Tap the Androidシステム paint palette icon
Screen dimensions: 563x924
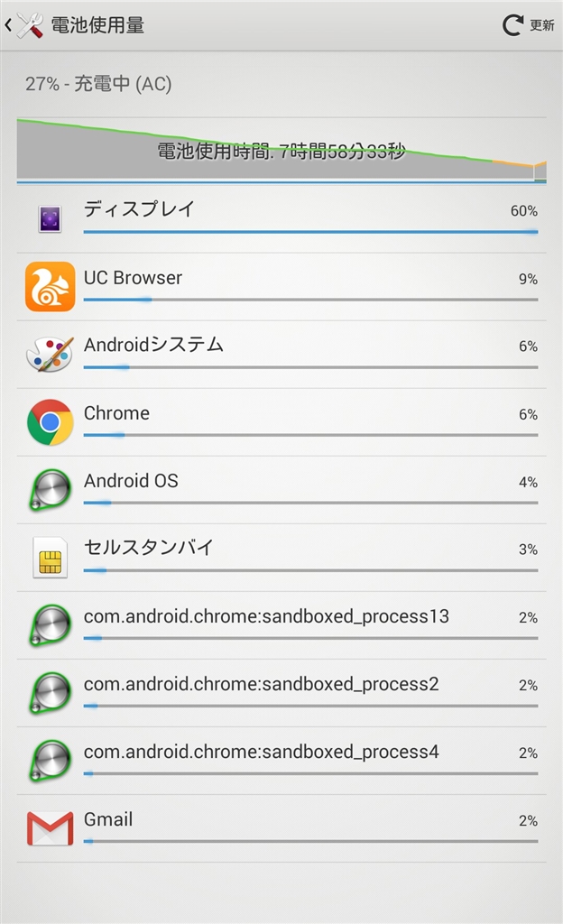(50, 355)
